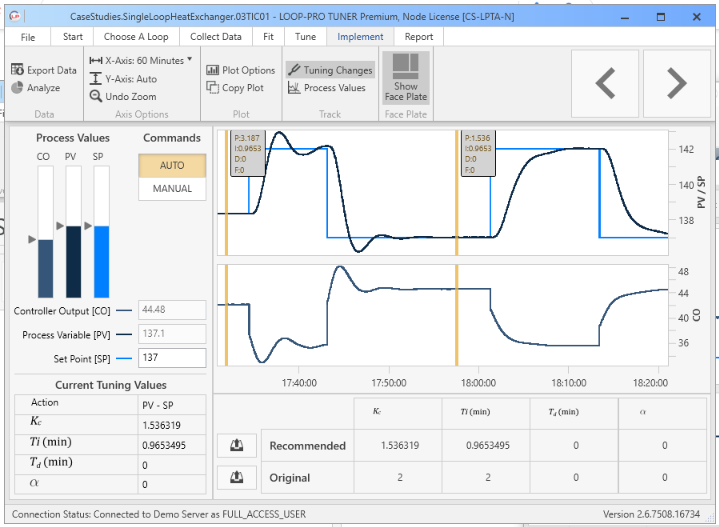Viewport: 719px width, 527px height.
Task: Click the Recommended Kc cell 1.536319
Action: 400,445
